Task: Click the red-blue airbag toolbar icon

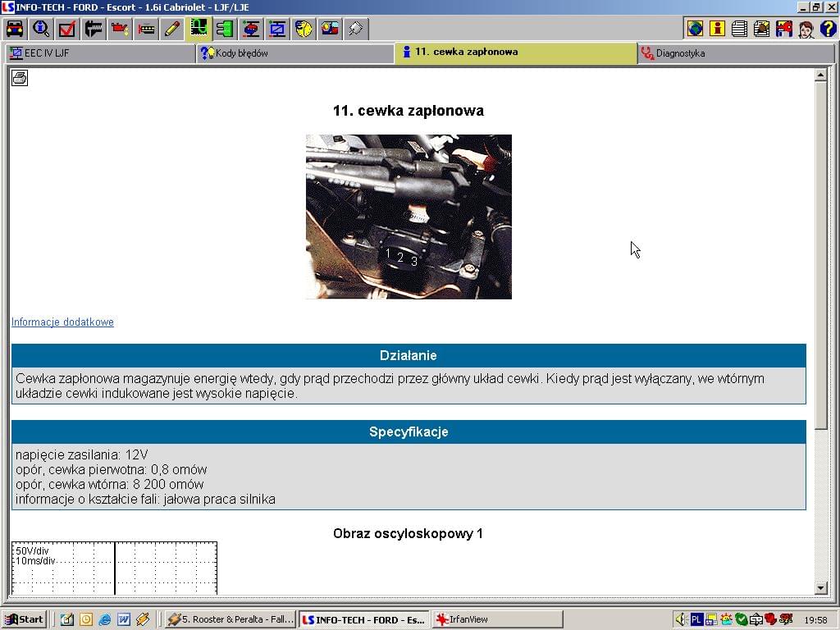Action: click(330, 29)
